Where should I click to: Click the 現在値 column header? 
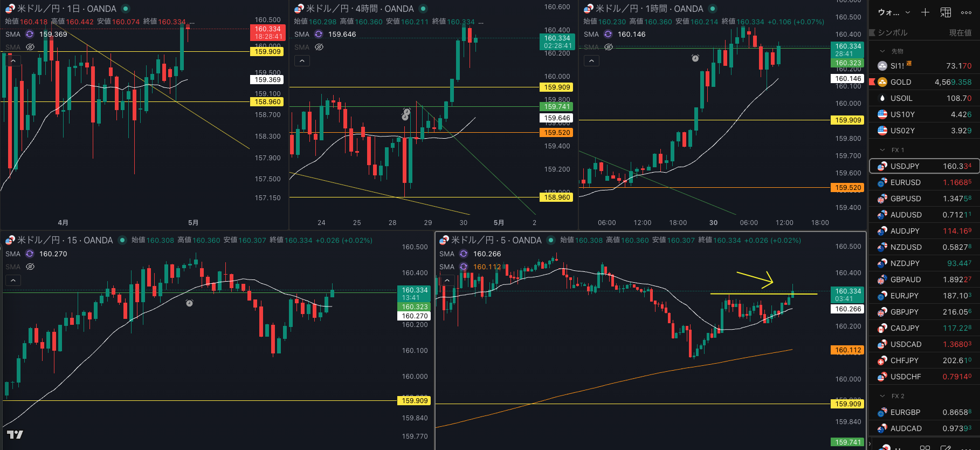(960, 33)
